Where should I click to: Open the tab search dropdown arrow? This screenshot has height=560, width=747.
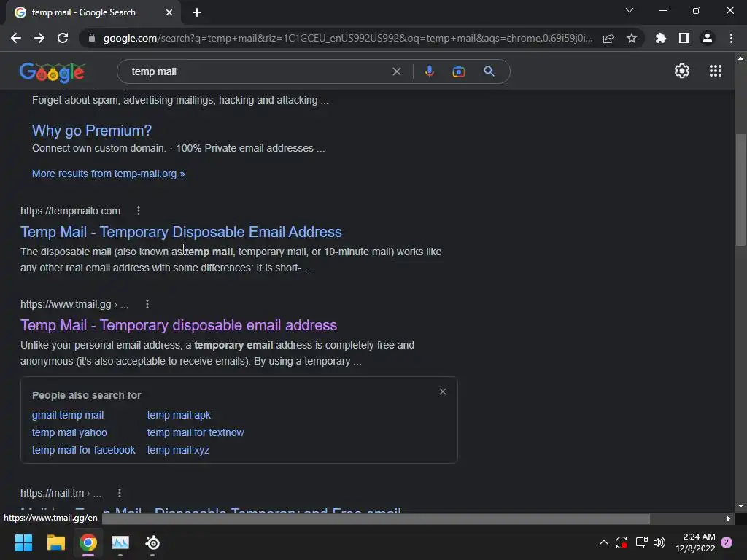[630, 10]
